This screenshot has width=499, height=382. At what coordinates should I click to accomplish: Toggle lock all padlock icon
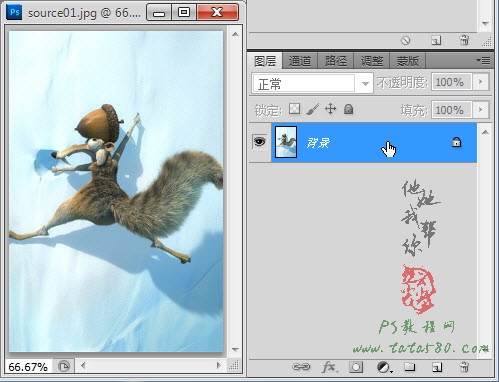[348, 109]
